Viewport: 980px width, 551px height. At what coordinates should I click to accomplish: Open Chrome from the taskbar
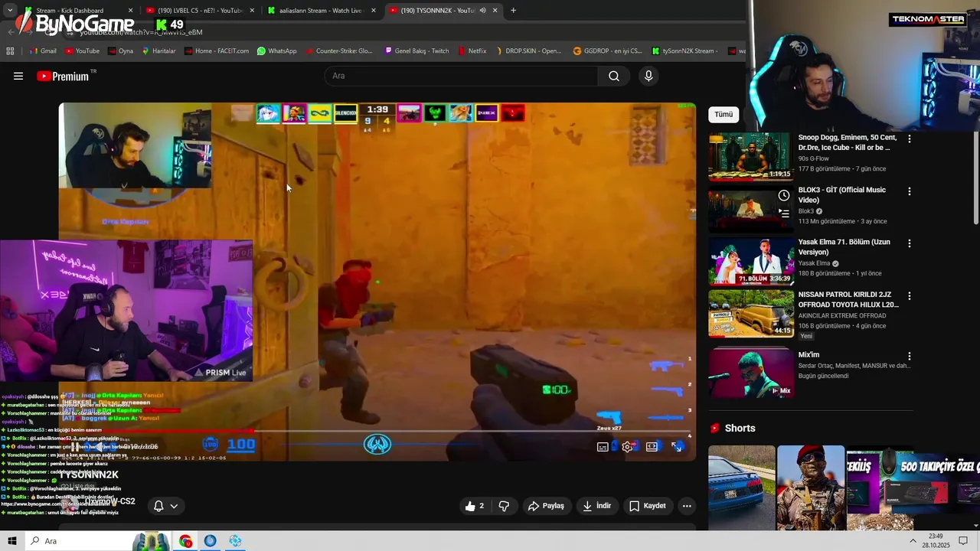click(185, 541)
